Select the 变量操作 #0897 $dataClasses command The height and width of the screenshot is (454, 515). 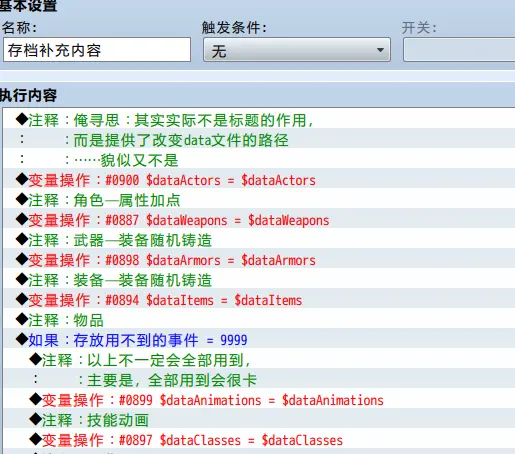tap(259, 440)
